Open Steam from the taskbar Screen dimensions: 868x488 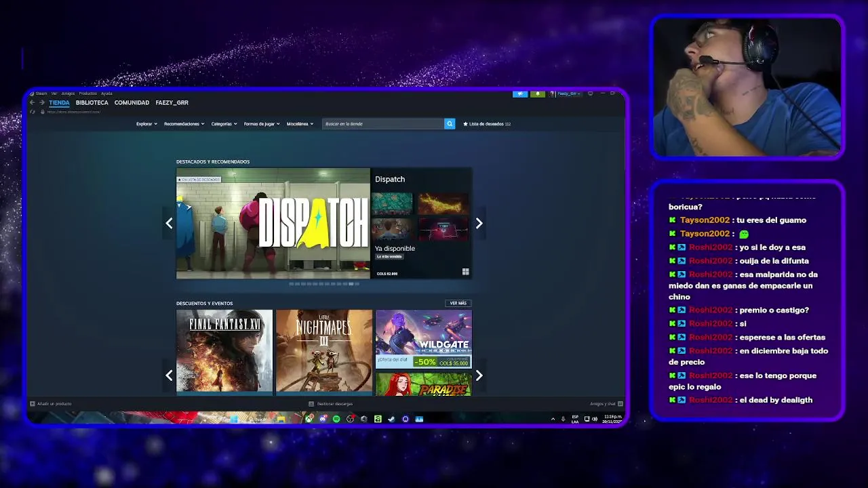click(x=391, y=419)
